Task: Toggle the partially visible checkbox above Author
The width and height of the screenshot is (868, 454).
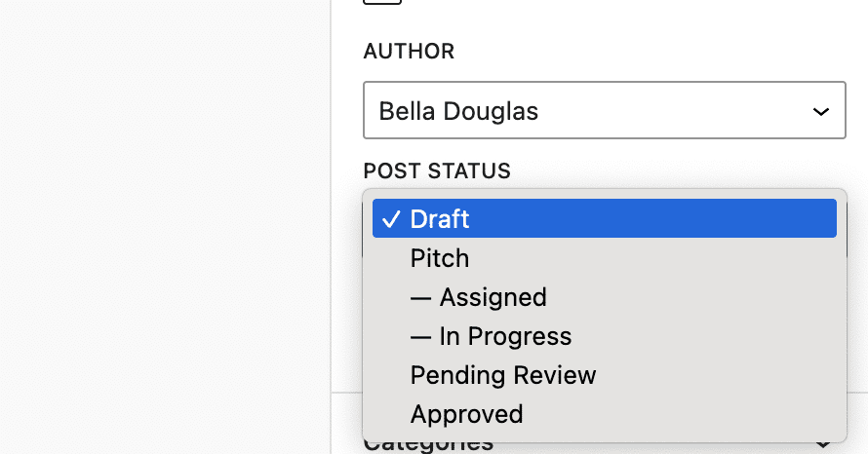Action: pos(381,2)
